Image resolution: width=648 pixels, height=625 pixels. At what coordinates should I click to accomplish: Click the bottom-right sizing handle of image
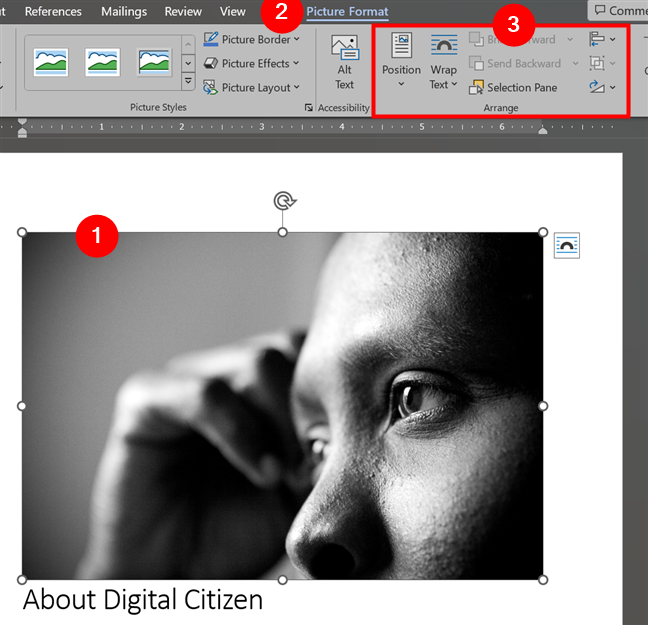click(x=543, y=580)
